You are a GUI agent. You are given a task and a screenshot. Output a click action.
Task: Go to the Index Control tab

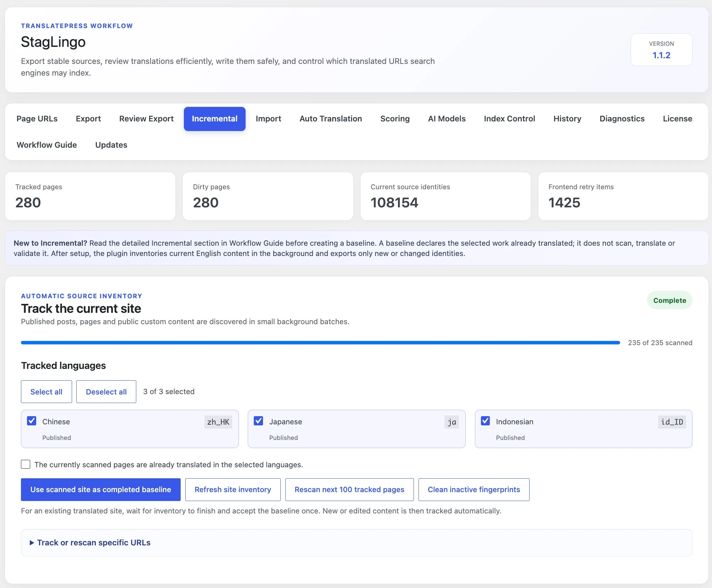click(509, 119)
